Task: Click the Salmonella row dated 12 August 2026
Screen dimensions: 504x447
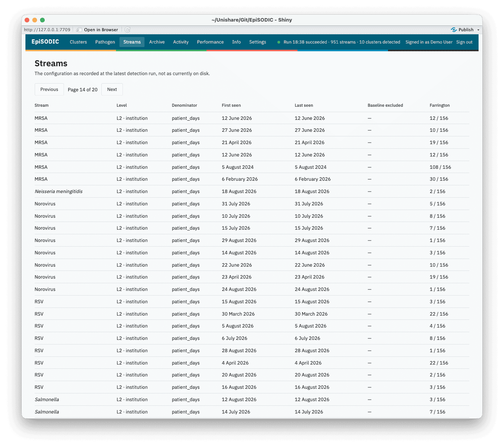Action: tap(252, 400)
